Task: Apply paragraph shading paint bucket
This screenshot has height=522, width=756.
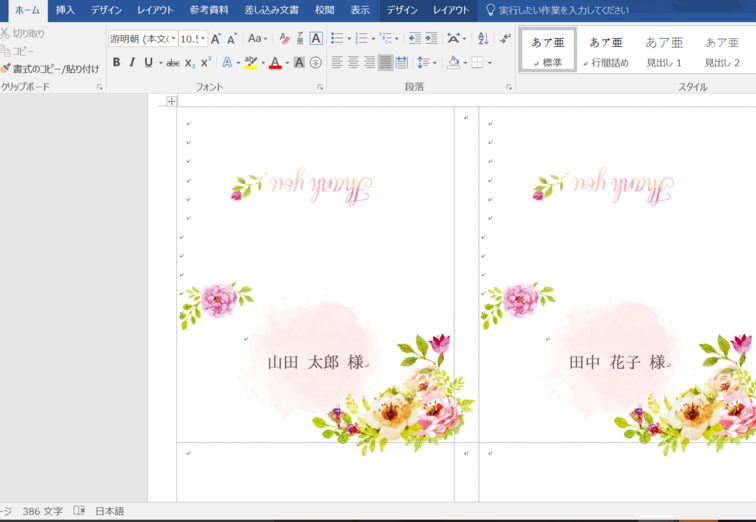Action: point(453,62)
